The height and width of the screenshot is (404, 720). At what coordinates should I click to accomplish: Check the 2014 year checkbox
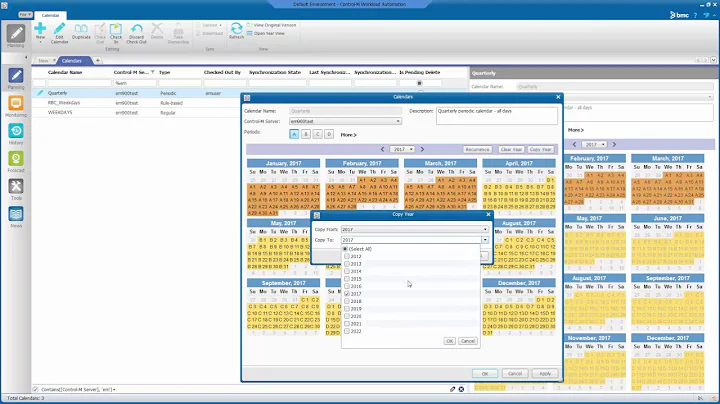(x=347, y=271)
